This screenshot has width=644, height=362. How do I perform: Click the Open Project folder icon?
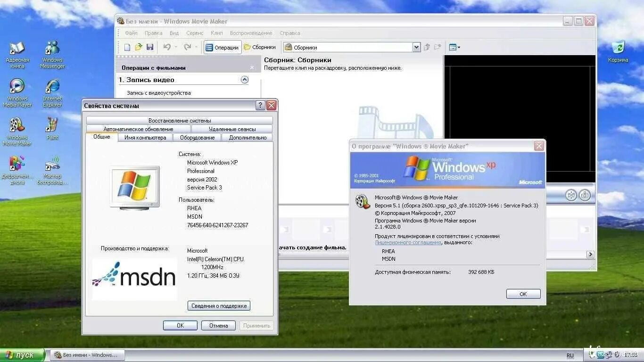pos(139,47)
